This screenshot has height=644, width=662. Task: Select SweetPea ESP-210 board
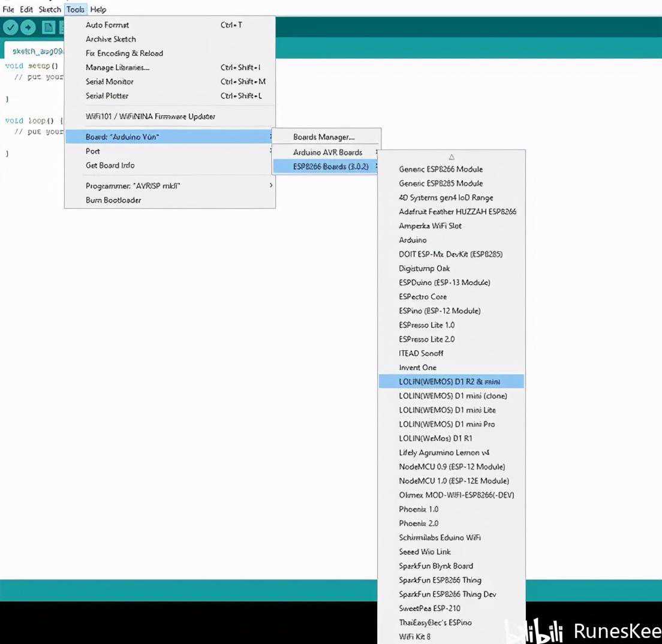(452, 608)
